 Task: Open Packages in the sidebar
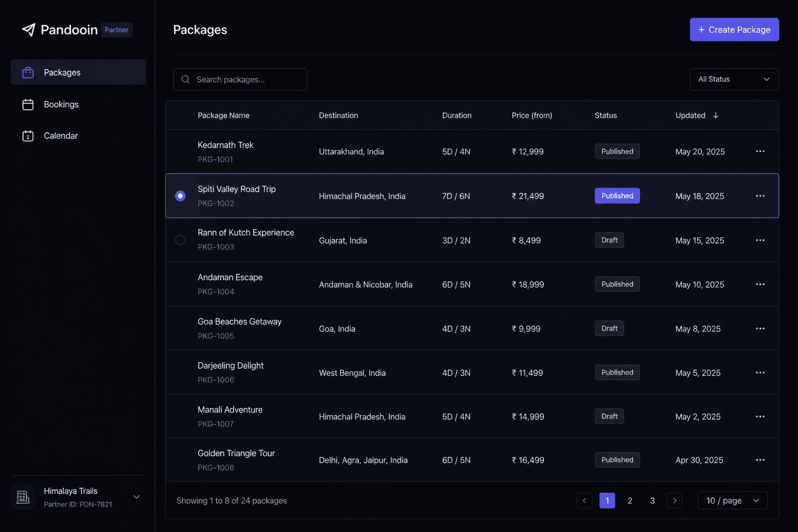pyautogui.click(x=78, y=72)
